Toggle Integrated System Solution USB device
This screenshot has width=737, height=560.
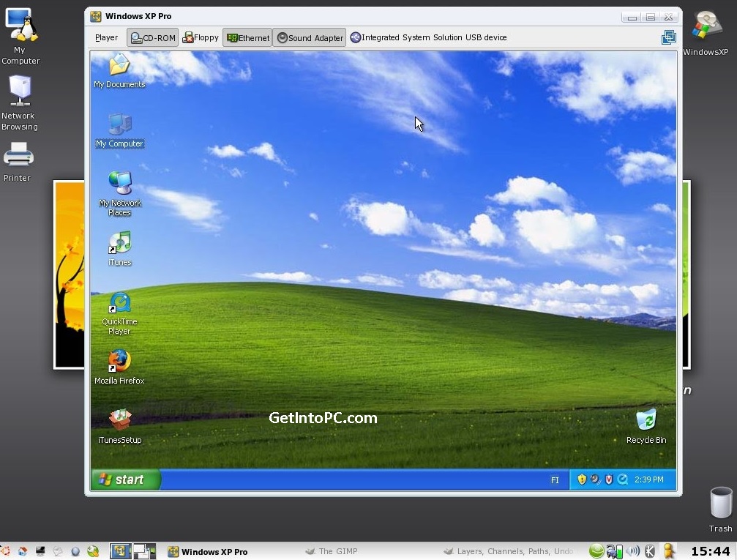point(428,37)
